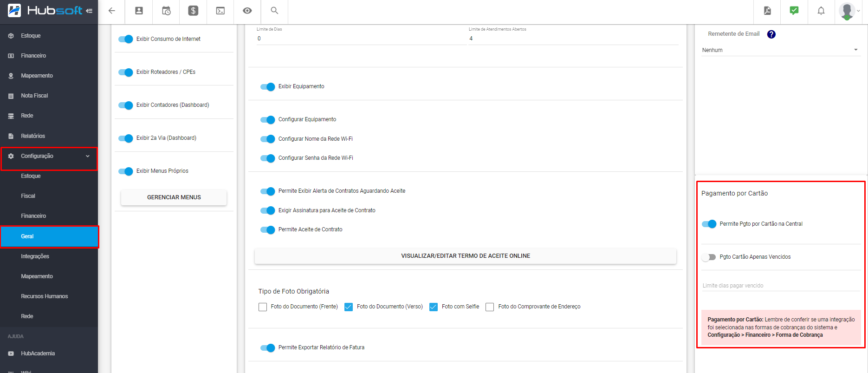This screenshot has width=868, height=373.
Task: Toggle Exibir Contadores (Dashboard)
Action: click(x=126, y=105)
